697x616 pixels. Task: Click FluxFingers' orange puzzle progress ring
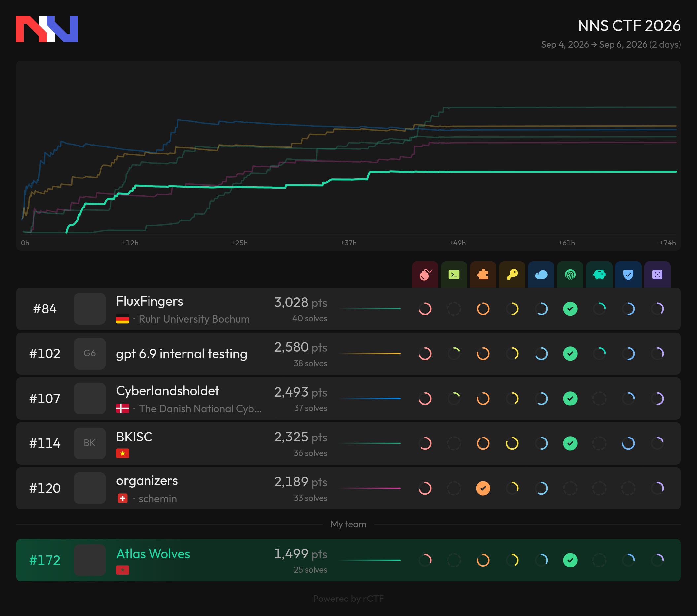(x=483, y=309)
